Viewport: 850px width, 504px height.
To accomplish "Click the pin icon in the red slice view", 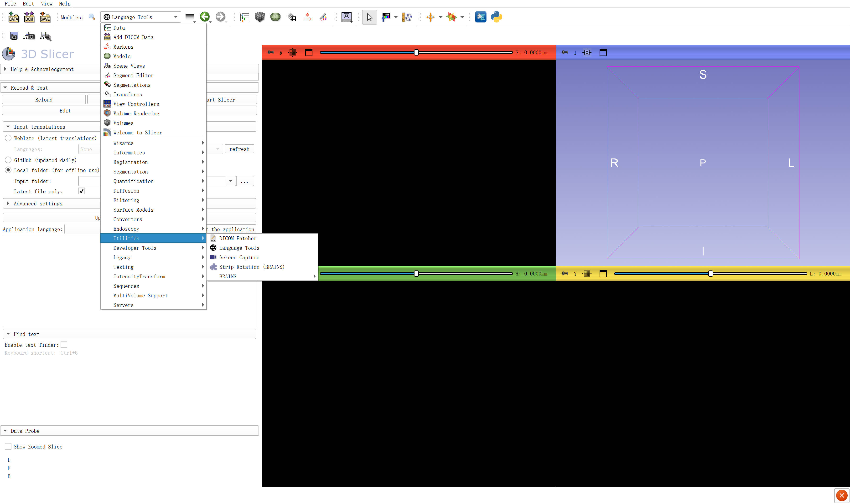I will 270,52.
